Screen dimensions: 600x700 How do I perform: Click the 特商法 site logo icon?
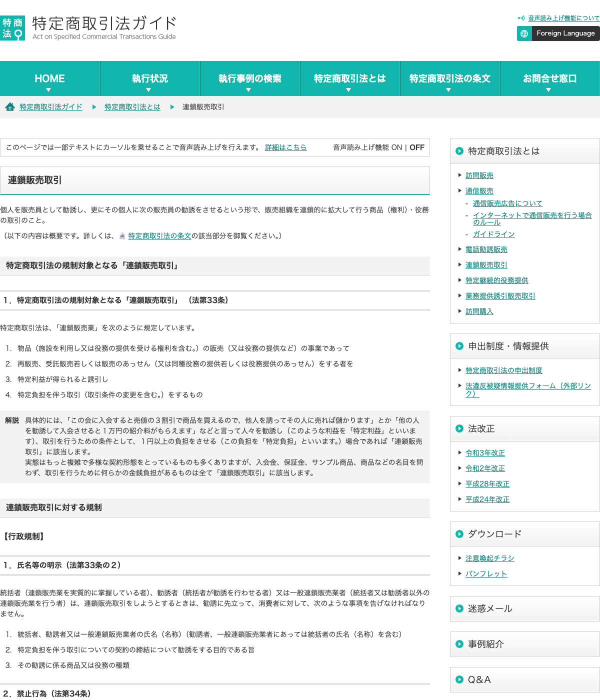click(x=12, y=28)
